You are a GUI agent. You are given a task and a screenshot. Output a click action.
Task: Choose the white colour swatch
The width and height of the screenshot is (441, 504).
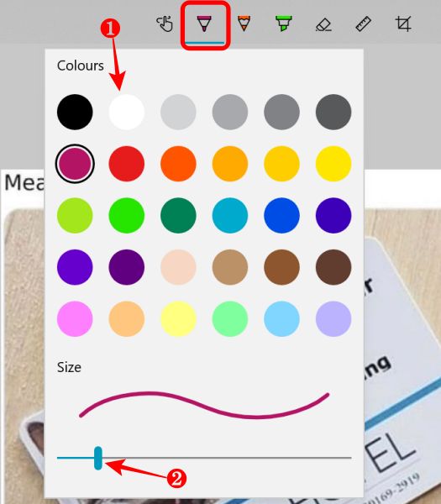coord(127,112)
